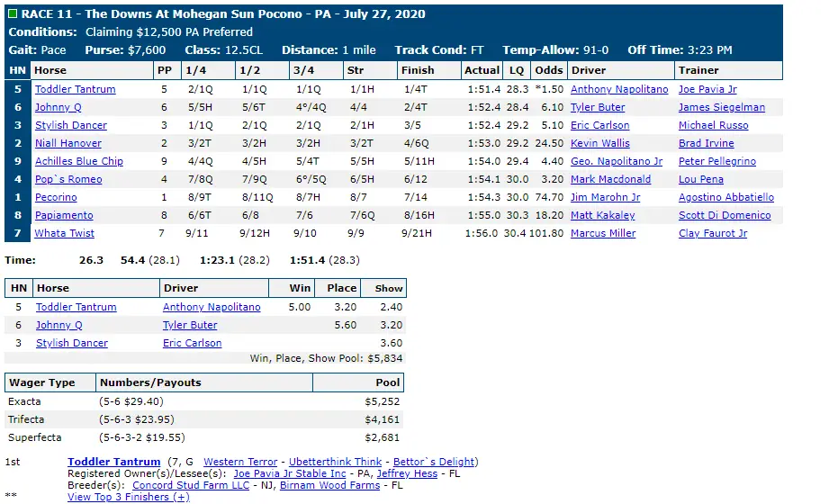Open driver Geo. Napolitano Jr link

tap(617, 161)
